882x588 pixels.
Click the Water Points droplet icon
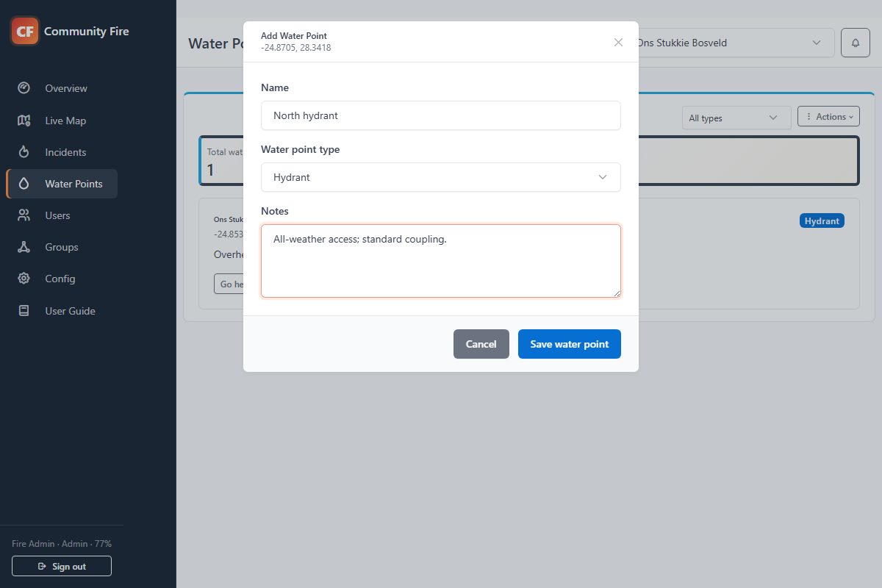coord(24,184)
